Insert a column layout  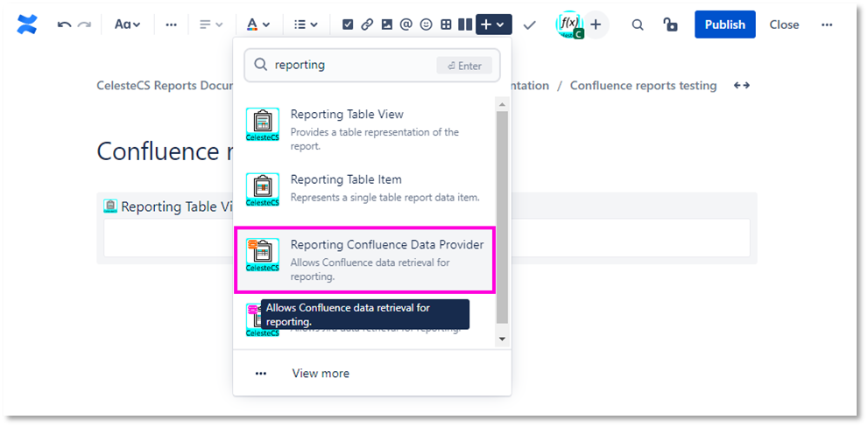coord(465,24)
